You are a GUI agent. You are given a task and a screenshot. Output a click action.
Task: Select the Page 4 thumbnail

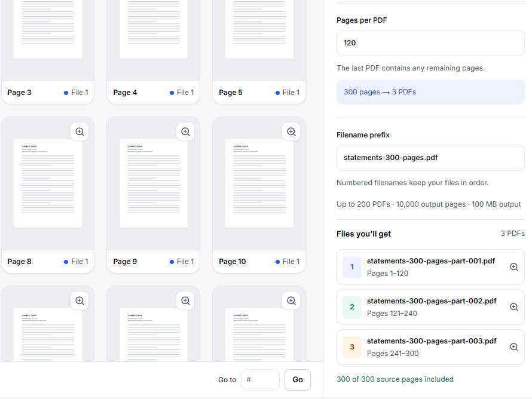pos(154,29)
